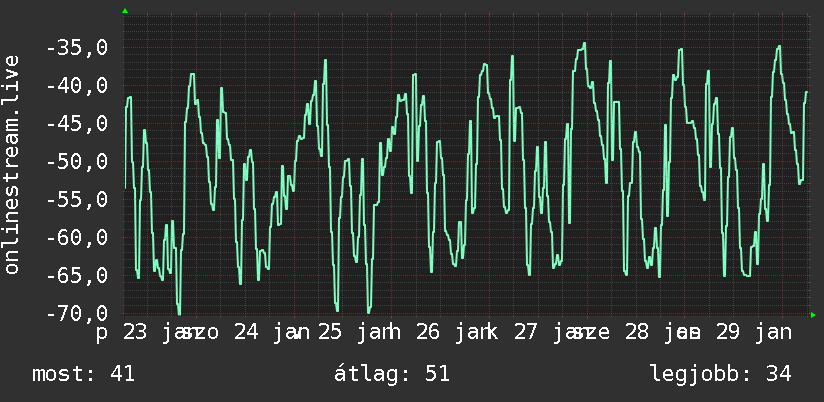Click the 'átlag: 51' average value
The width and height of the screenshot is (824, 402).
pyautogui.click(x=392, y=374)
